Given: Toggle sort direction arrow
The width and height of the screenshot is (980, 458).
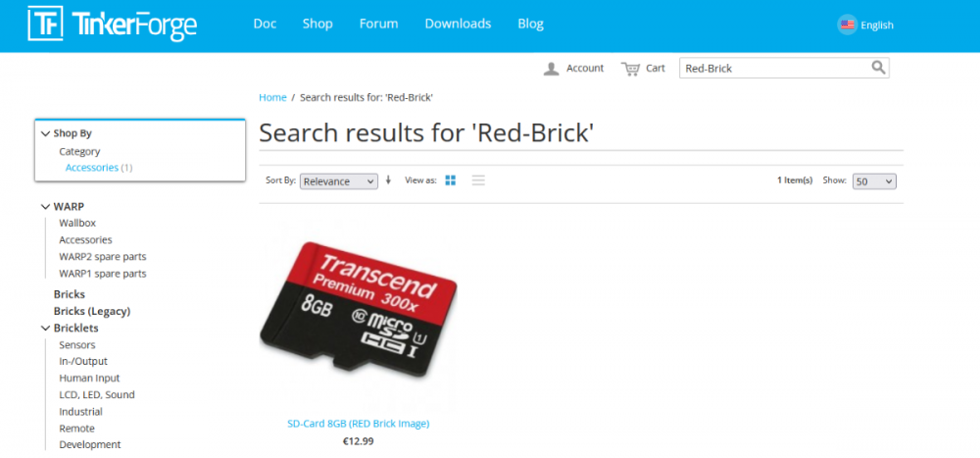Looking at the screenshot, I should [388, 180].
